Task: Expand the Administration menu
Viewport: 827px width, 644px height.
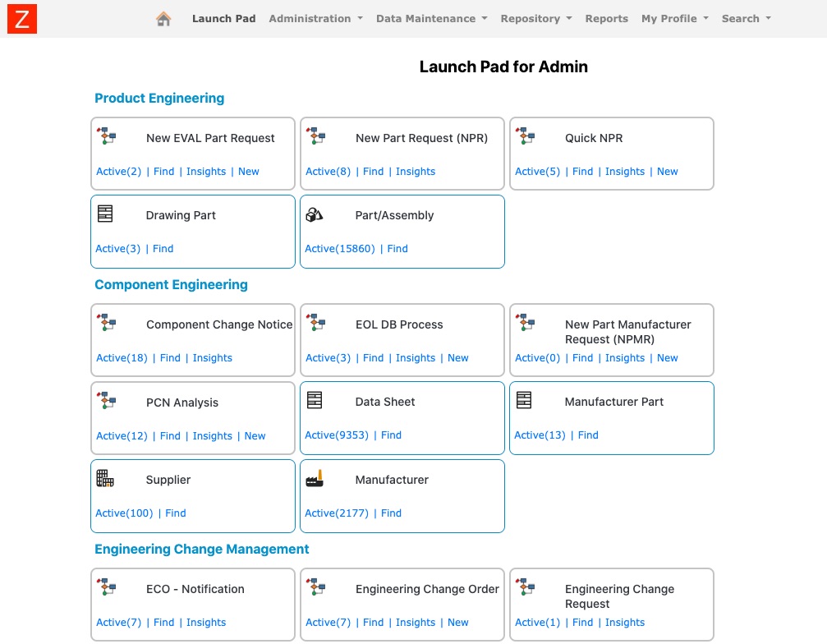Action: pyautogui.click(x=315, y=18)
